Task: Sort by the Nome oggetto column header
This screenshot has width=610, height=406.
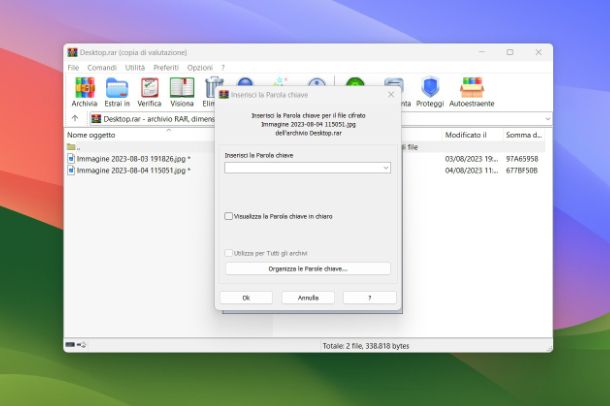Action: [x=91, y=135]
